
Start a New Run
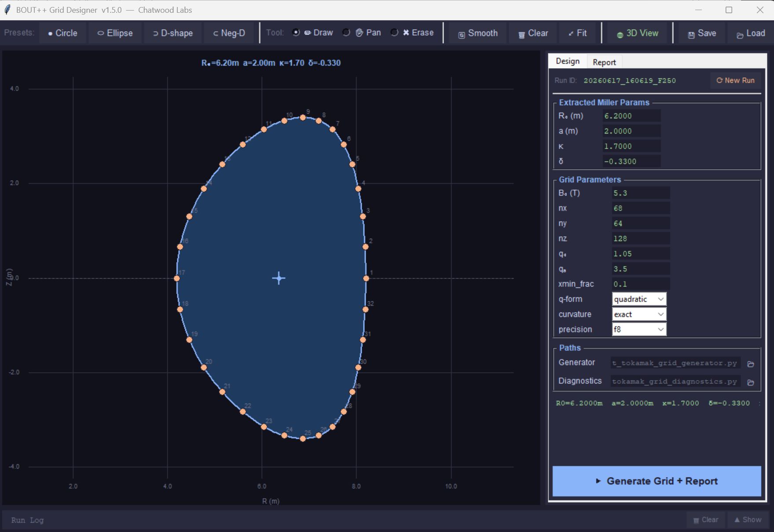coord(735,80)
